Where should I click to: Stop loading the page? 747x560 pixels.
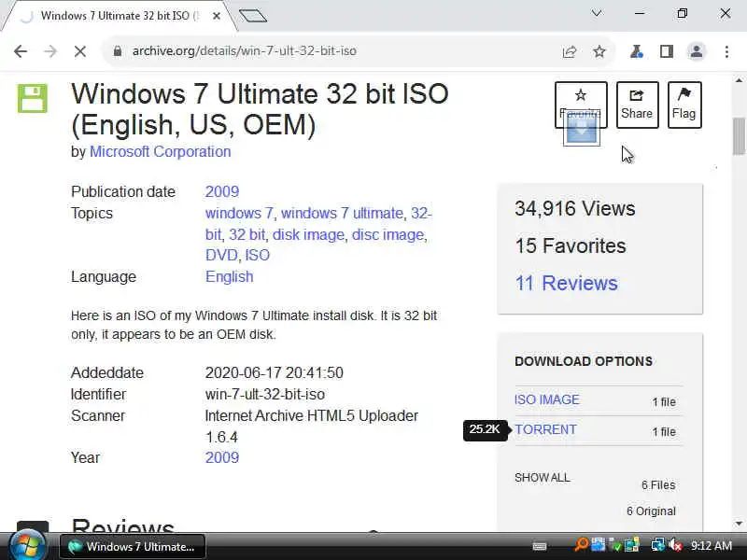[80, 51]
